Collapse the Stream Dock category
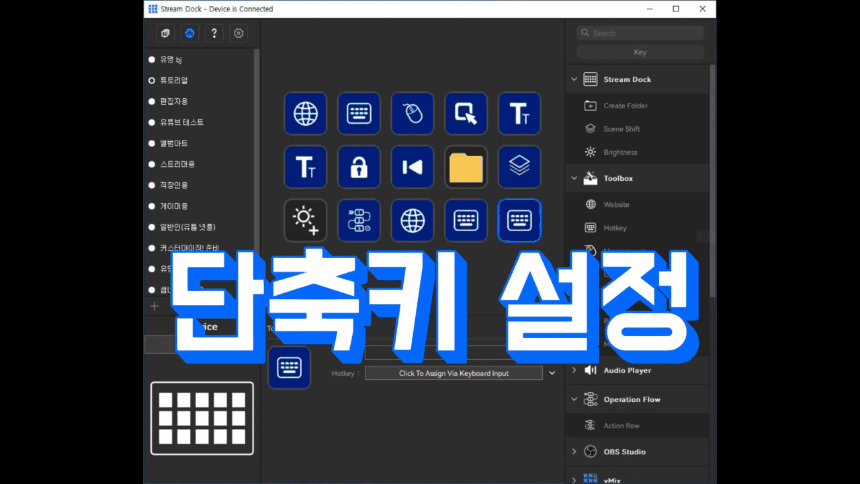Screen dimensions: 860x484 [574, 79]
